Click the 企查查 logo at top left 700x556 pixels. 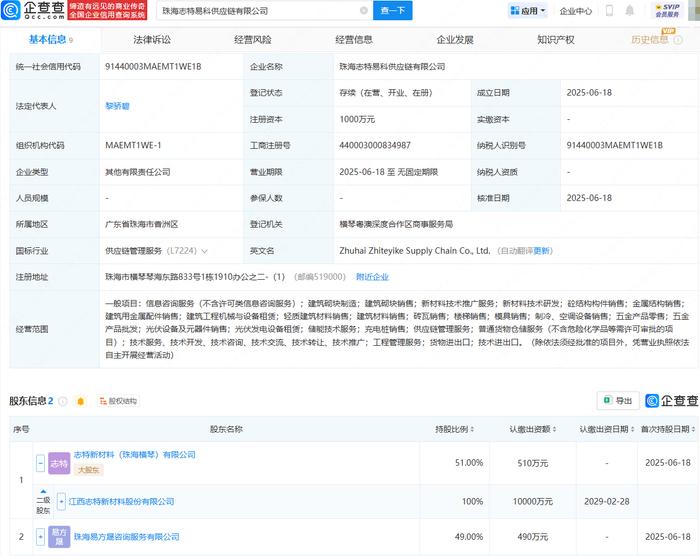[33, 10]
